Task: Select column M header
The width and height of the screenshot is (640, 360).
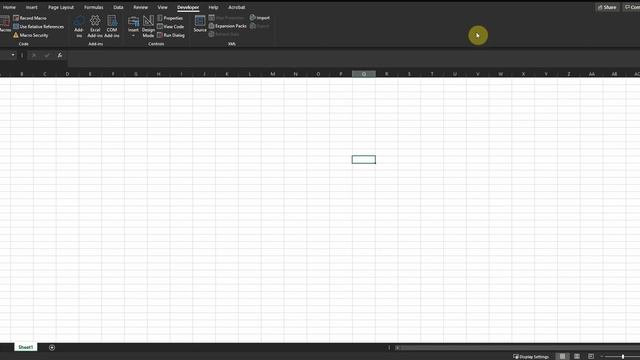Action: coord(273,74)
